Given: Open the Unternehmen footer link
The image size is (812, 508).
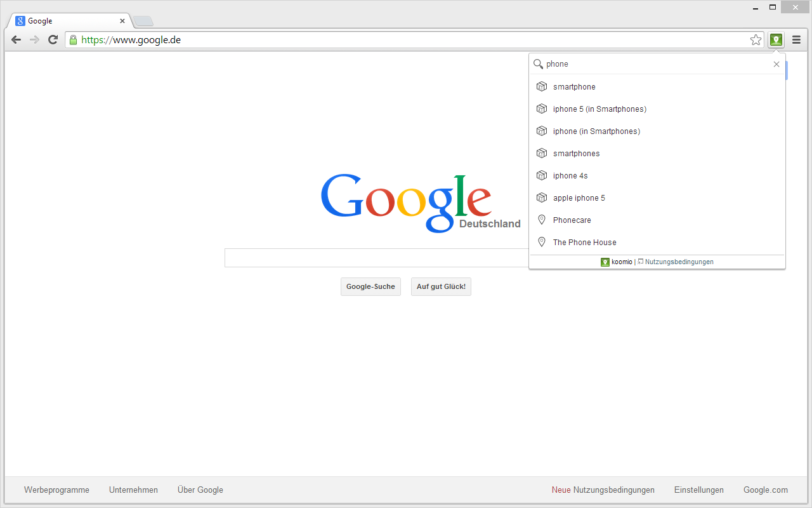Looking at the screenshot, I should (x=133, y=490).
